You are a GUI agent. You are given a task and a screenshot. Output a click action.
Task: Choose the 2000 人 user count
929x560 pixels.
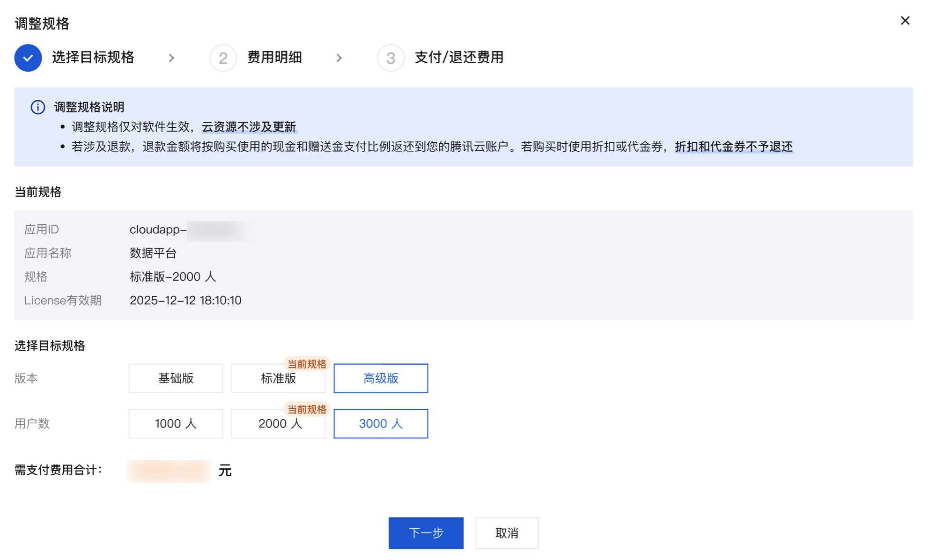pos(278,424)
